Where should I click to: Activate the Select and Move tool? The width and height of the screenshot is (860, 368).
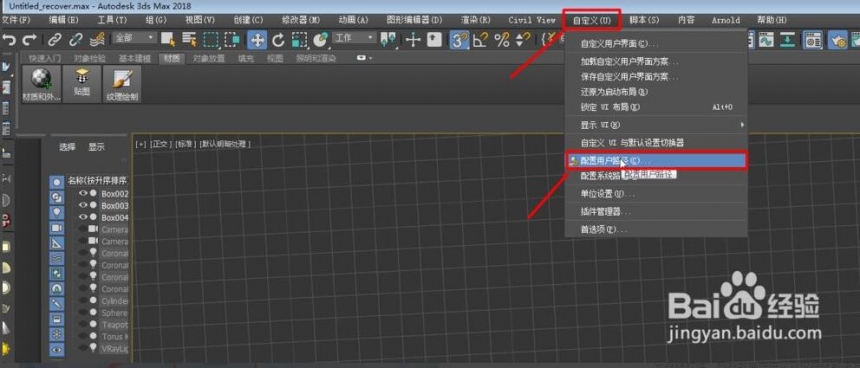click(257, 39)
